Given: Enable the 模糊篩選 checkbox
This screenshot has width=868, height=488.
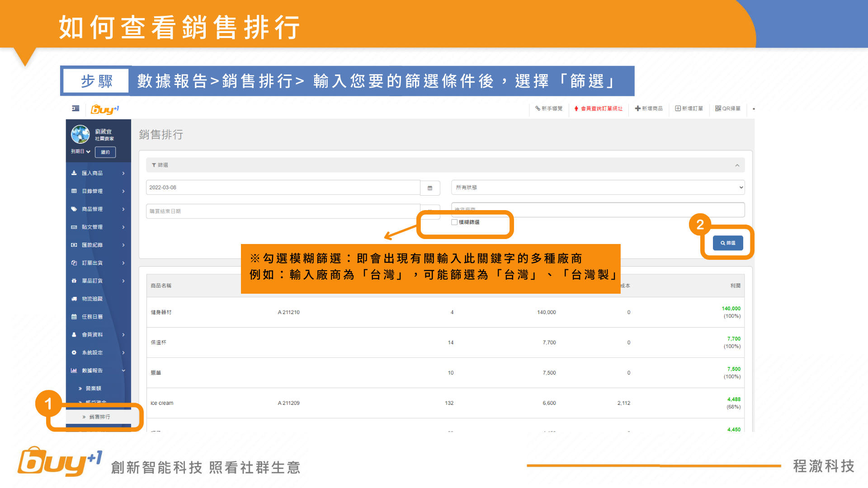Looking at the screenshot, I should (x=454, y=222).
